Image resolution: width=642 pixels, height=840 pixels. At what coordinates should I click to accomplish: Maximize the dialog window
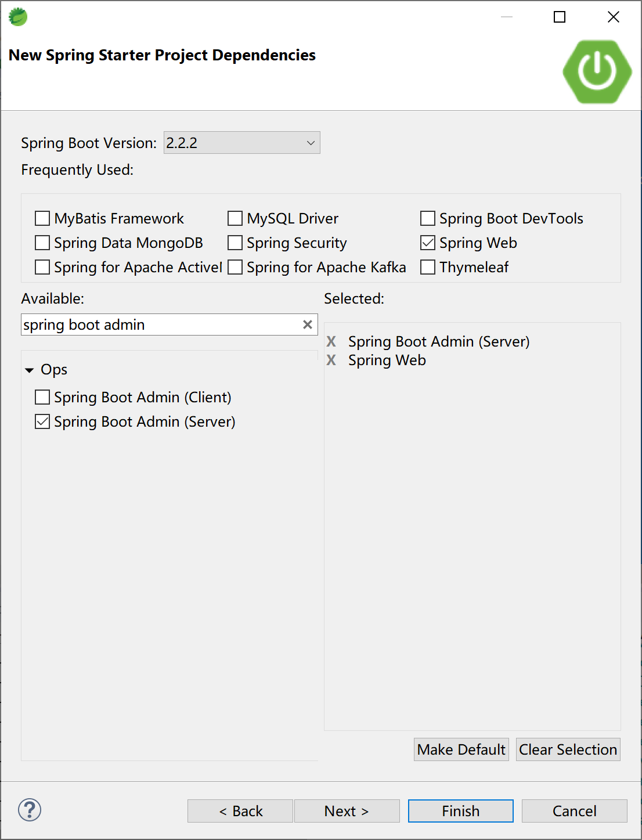pyautogui.click(x=560, y=17)
